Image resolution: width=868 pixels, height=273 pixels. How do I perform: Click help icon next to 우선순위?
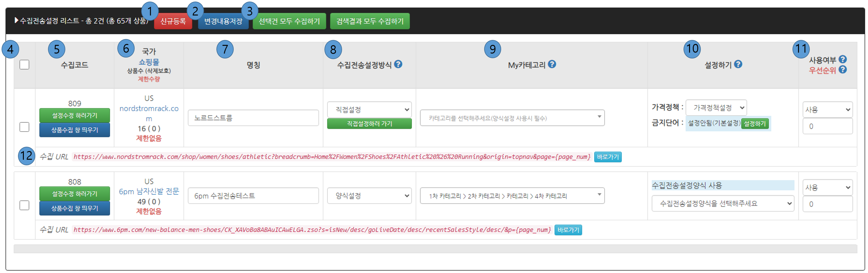pyautogui.click(x=842, y=70)
